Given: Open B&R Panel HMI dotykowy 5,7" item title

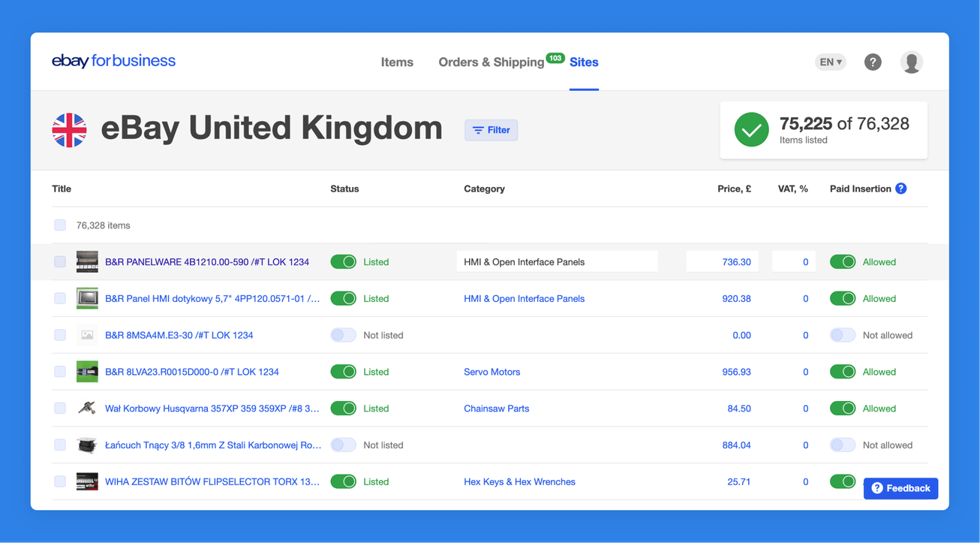Looking at the screenshot, I should 212,298.
